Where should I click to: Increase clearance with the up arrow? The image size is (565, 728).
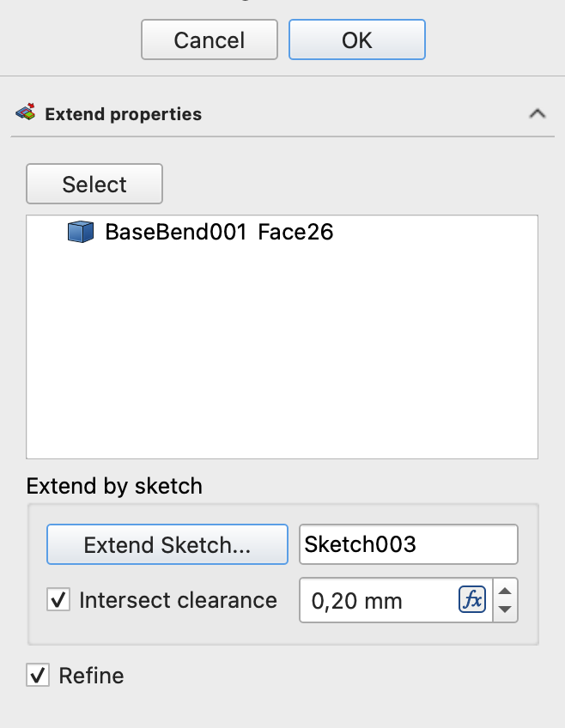click(x=506, y=591)
